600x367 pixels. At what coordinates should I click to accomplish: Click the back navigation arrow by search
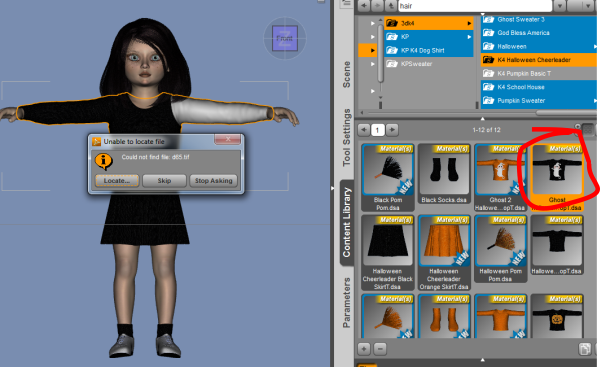[x=364, y=6]
